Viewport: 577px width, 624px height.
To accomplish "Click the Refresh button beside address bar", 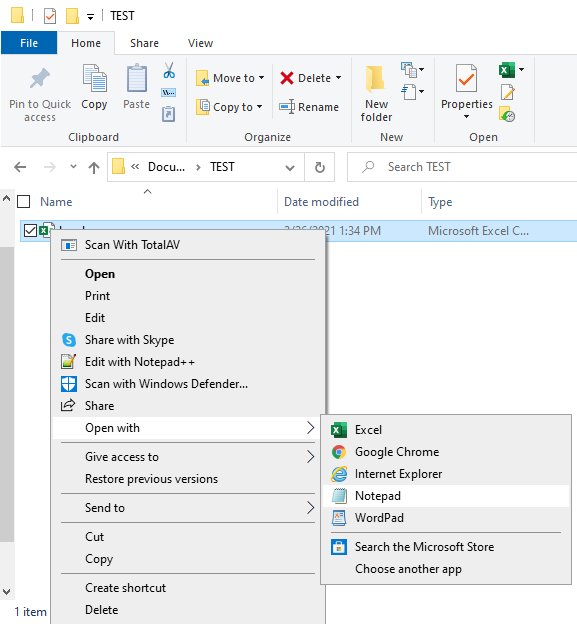I will tap(320, 167).
